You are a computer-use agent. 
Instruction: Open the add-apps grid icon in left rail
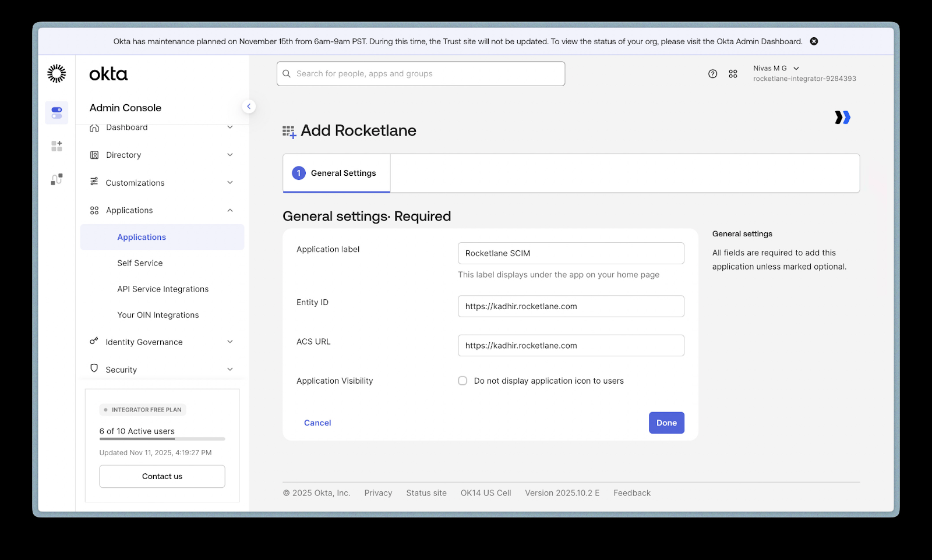click(x=57, y=146)
